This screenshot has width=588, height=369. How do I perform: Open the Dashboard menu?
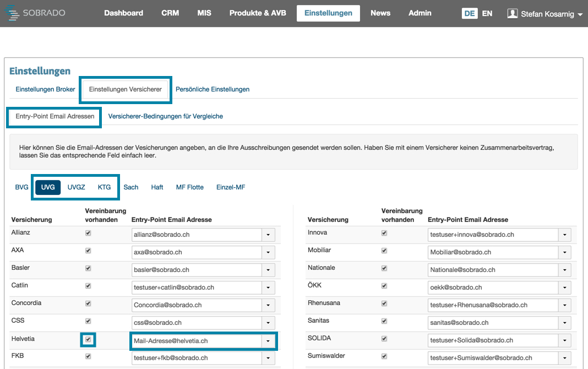123,13
